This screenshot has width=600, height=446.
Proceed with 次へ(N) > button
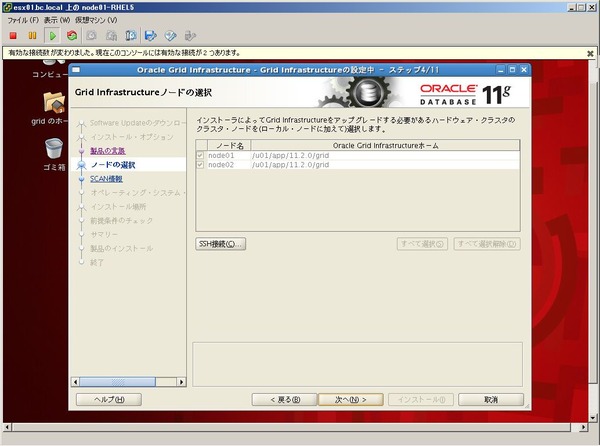click(351, 400)
